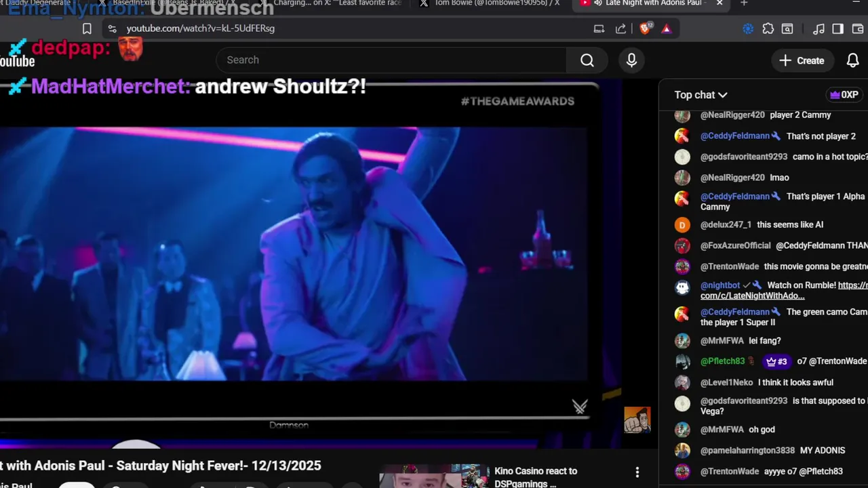This screenshot has width=868, height=488.
Task: Open the Brave Wallet icon
Action: (857, 28)
